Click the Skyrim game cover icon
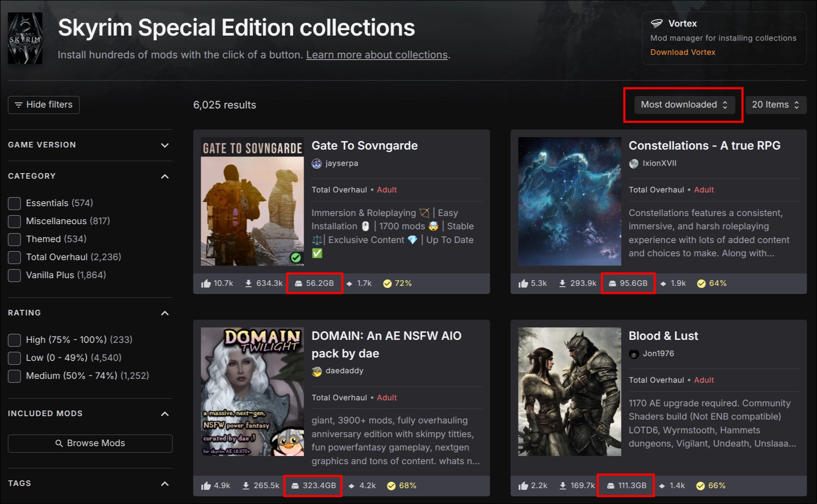817x504 pixels. [x=25, y=38]
